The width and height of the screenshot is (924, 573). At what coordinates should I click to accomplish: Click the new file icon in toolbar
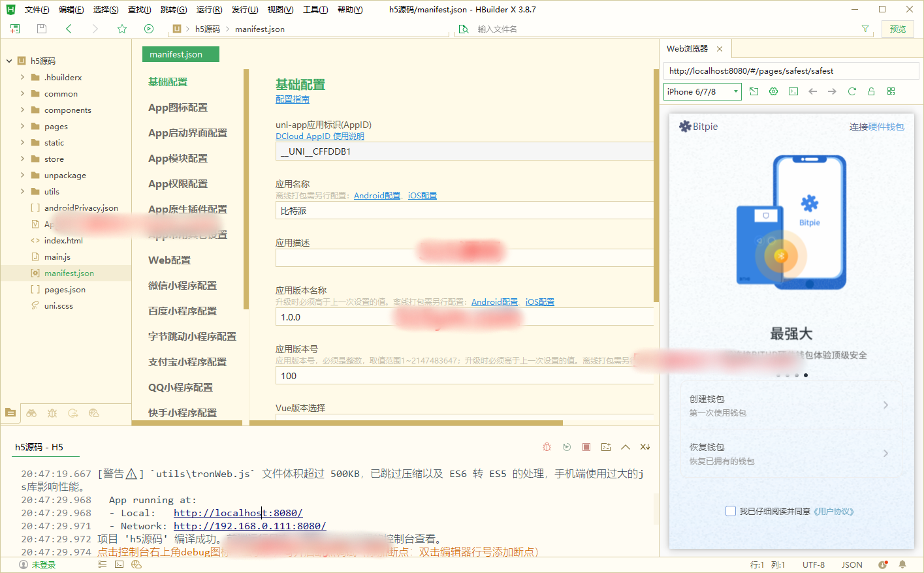[x=15, y=29]
